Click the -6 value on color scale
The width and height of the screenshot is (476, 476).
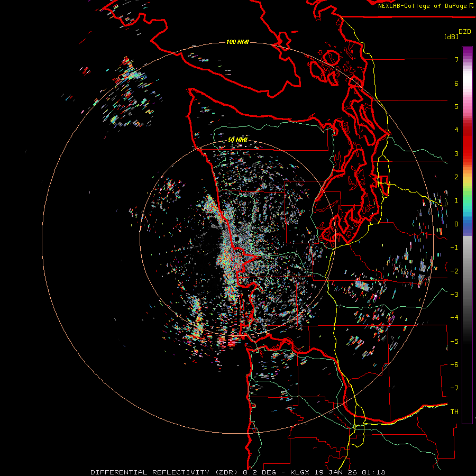[x=454, y=365]
